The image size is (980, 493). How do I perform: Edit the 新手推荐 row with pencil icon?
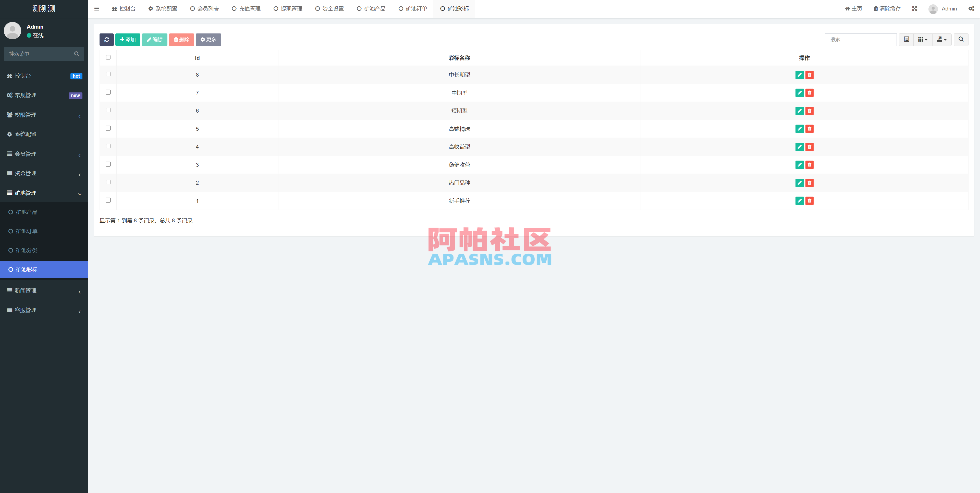800,201
